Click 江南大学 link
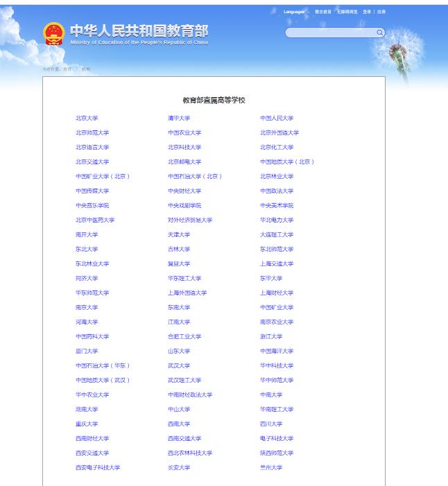 (x=179, y=322)
